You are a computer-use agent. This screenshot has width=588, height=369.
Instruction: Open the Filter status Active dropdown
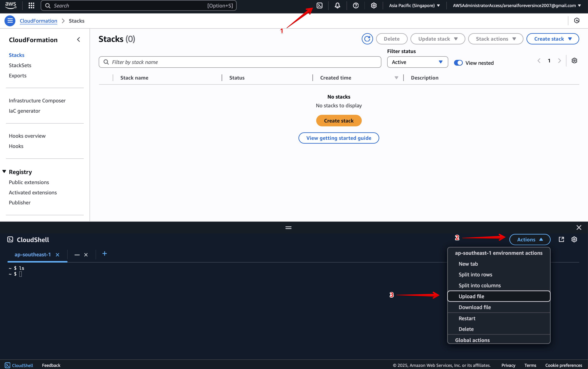click(417, 62)
